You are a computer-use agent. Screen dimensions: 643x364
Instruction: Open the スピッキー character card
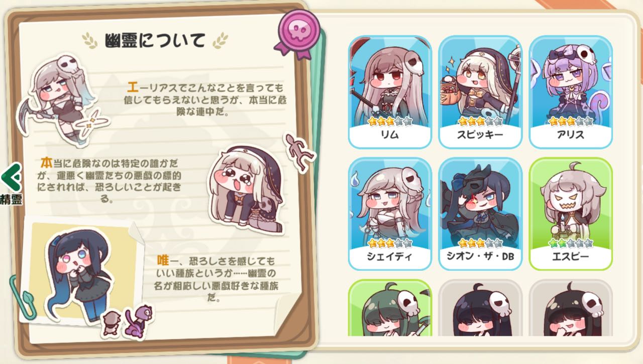(480, 92)
